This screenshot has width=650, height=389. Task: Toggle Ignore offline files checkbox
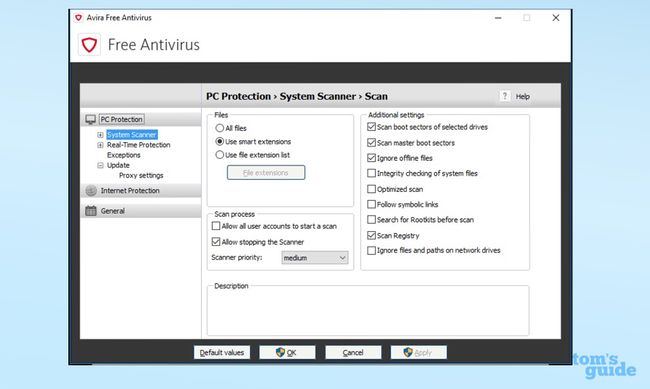tap(371, 158)
